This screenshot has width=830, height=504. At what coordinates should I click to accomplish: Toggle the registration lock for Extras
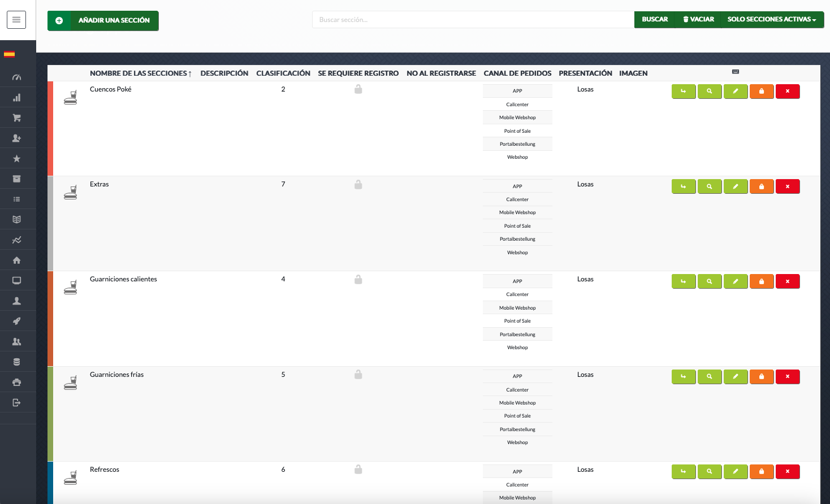(x=358, y=184)
